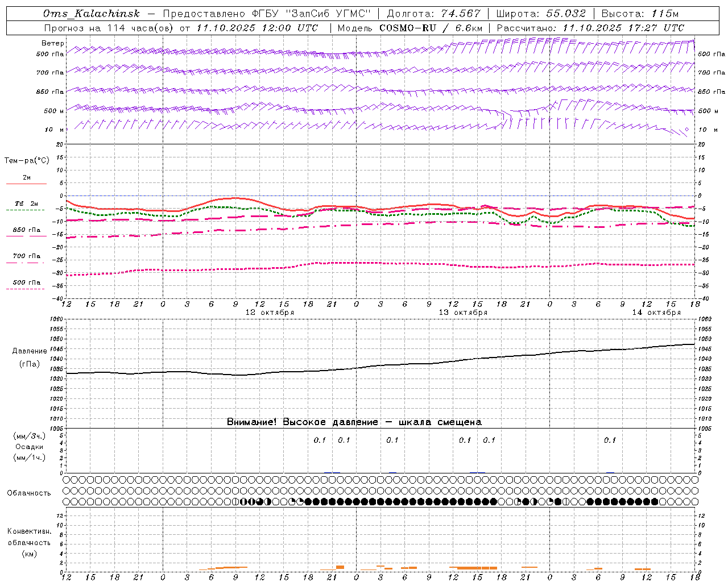Click the Давление pressure chart label
The image size is (728, 582).
click(30, 351)
